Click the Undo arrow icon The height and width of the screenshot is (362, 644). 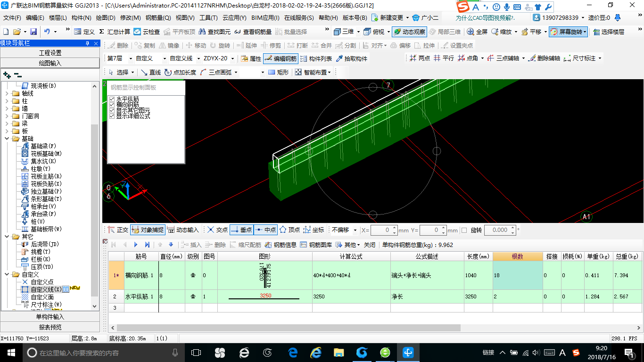point(47,32)
